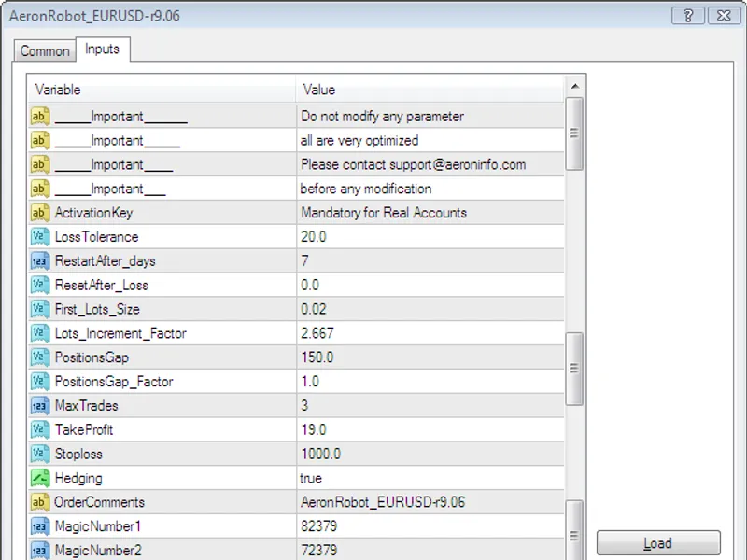747x560 pixels.
Task: Click the First_Lots_Size double type icon
Action: point(40,310)
